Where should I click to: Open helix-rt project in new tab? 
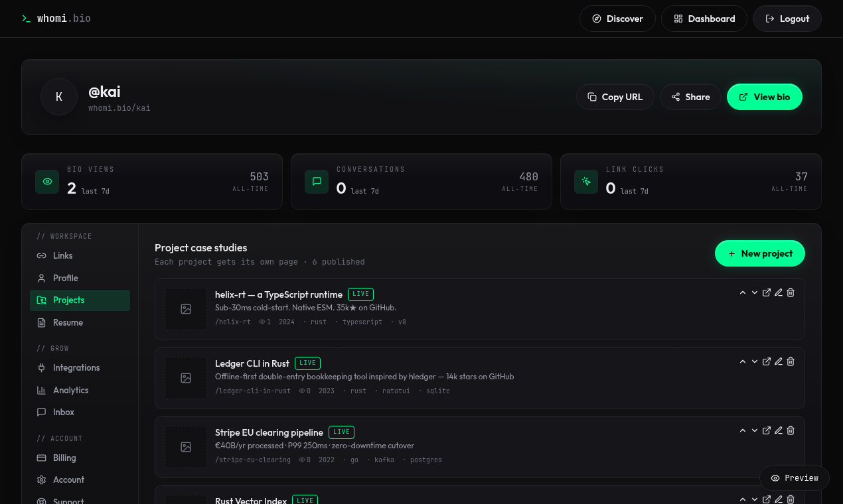point(767,292)
